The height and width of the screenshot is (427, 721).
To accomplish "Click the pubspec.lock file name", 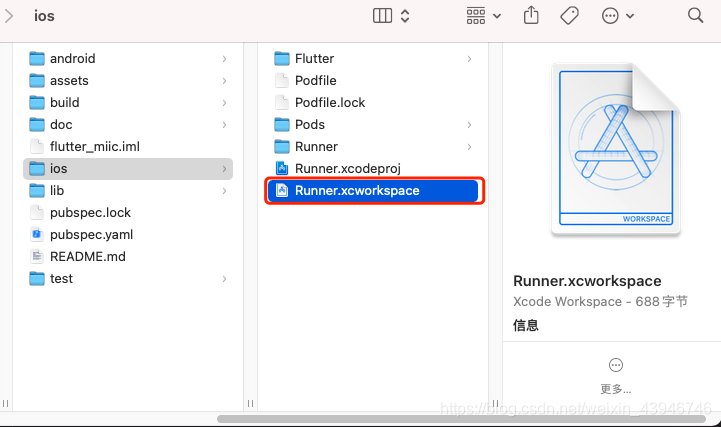I will (91, 213).
